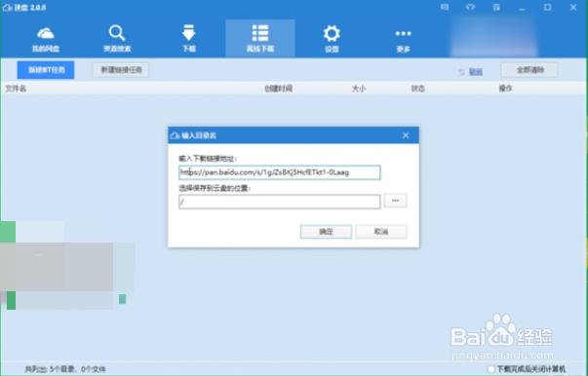
Task: Open the 更多 three-dots menu
Action: tap(403, 40)
